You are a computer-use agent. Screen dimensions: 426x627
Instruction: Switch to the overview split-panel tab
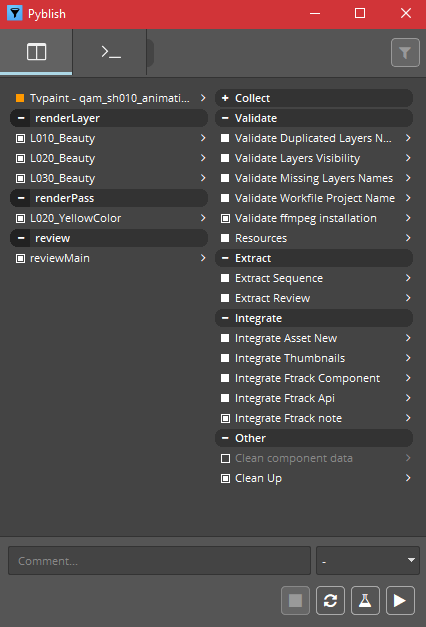click(x=36, y=52)
